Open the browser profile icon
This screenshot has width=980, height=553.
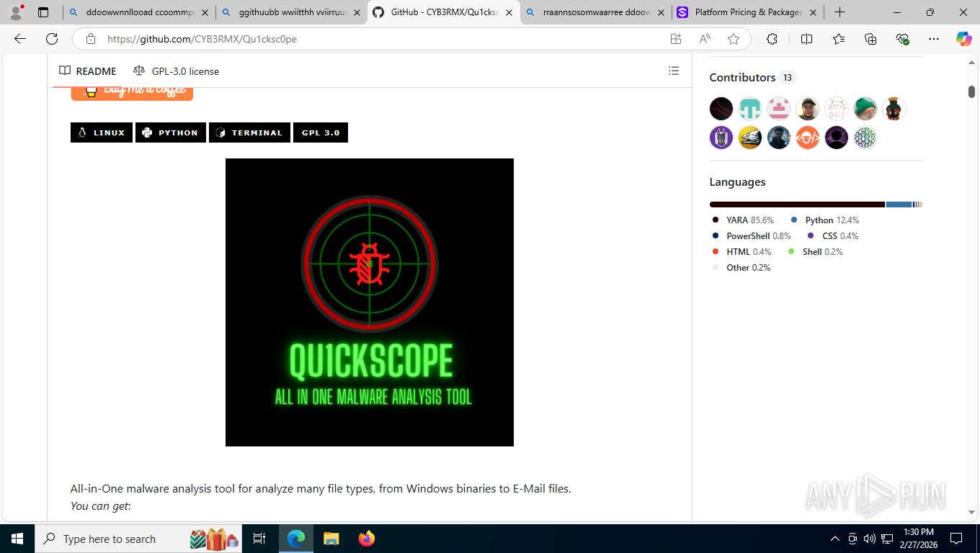pyautogui.click(x=16, y=12)
